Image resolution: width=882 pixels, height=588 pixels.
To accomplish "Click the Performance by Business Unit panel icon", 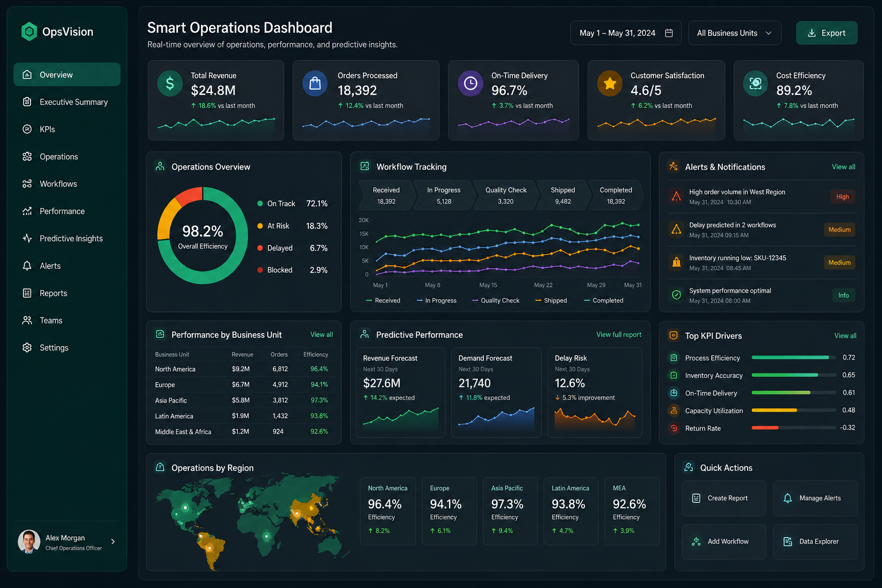I will [x=160, y=334].
